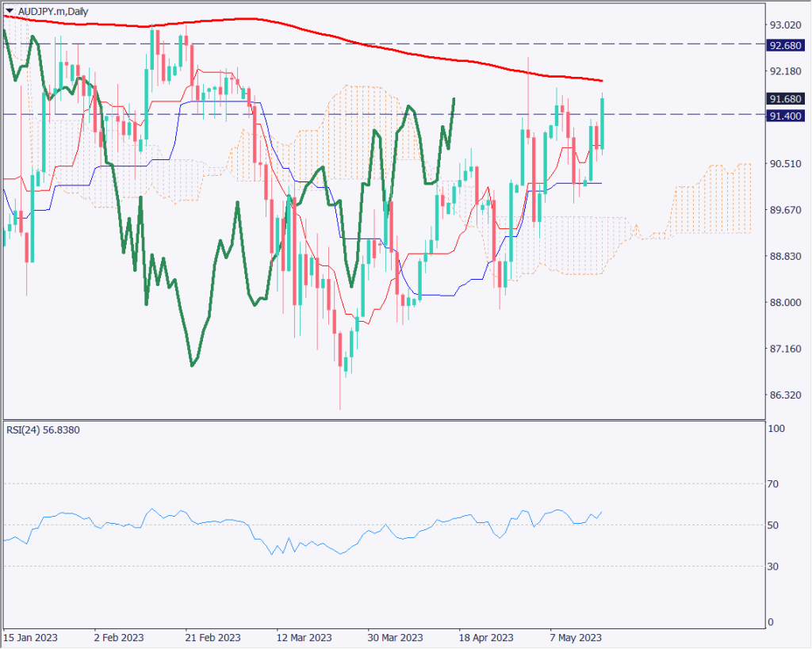
Task: Click the RSI(24) 56.8380 indicator label
Action: (45, 429)
